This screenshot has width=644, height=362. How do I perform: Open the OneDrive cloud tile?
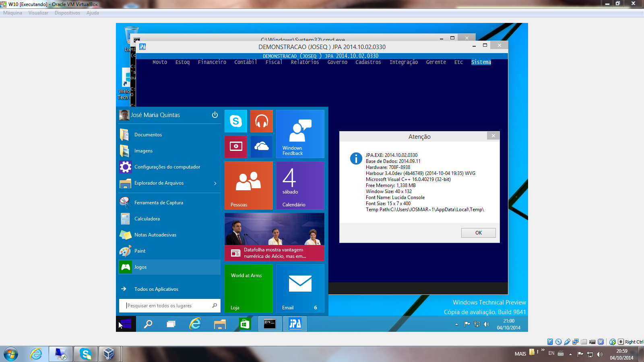[261, 146]
